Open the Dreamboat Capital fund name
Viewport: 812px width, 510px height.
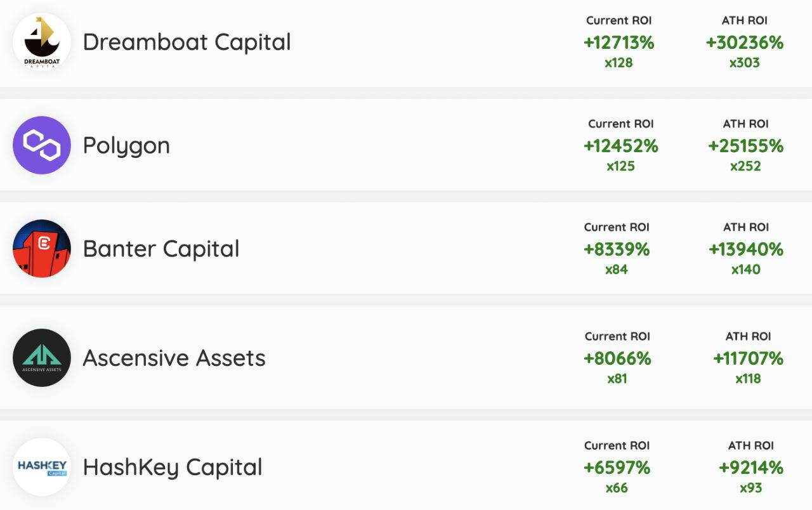coord(187,43)
